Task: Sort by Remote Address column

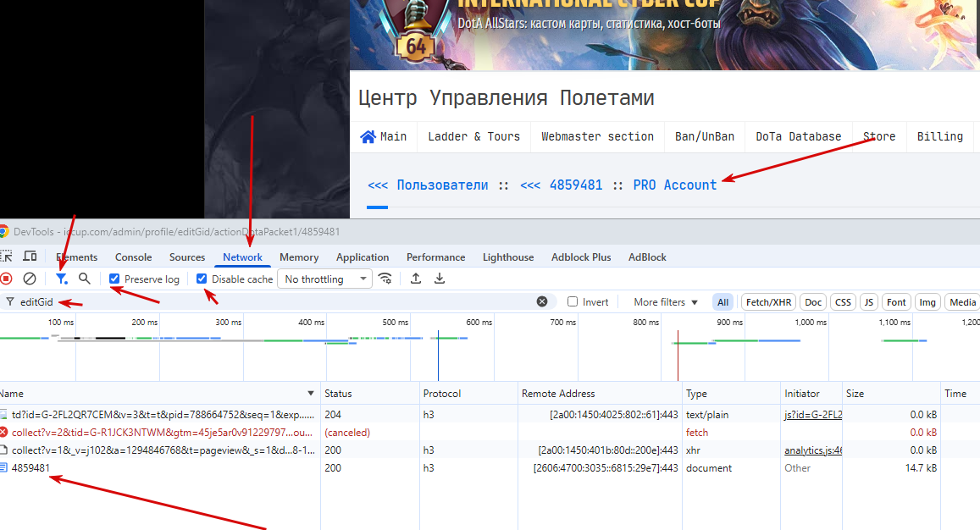Action: click(600, 393)
